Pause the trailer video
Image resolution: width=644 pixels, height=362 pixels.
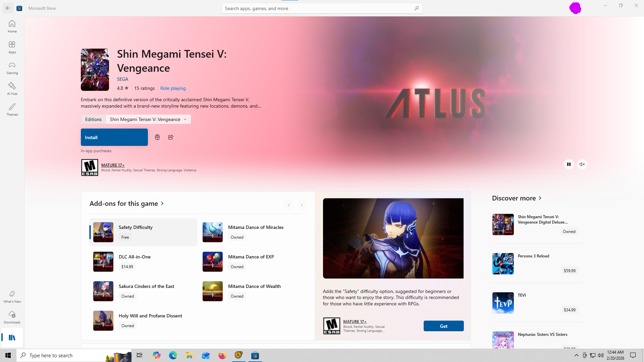569,164
